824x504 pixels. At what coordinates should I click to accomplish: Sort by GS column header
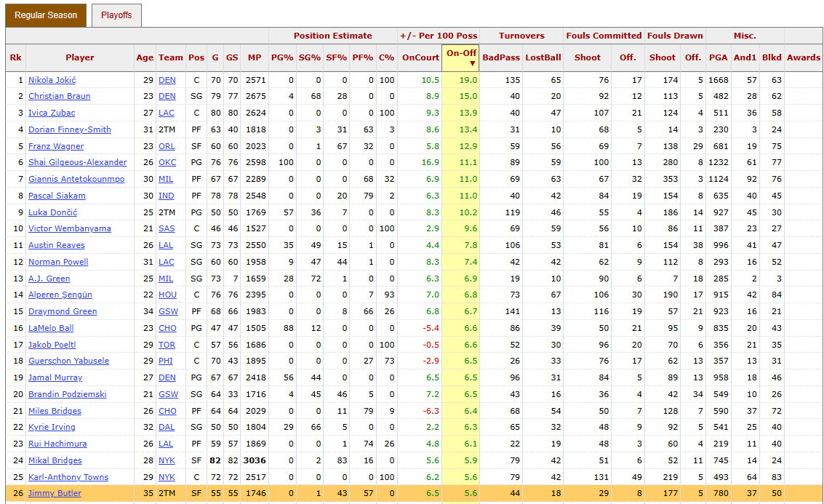[x=232, y=57]
